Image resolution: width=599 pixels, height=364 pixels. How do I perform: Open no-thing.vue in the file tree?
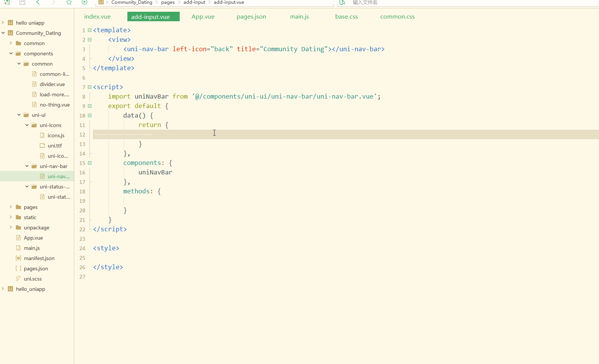(x=55, y=105)
